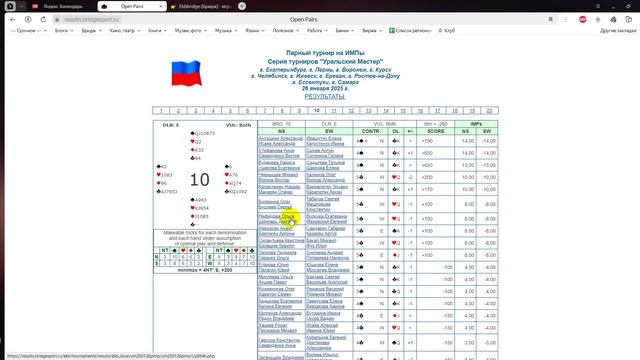Click the CONTR column header
This screenshot has height=360, width=640.
[370, 131]
